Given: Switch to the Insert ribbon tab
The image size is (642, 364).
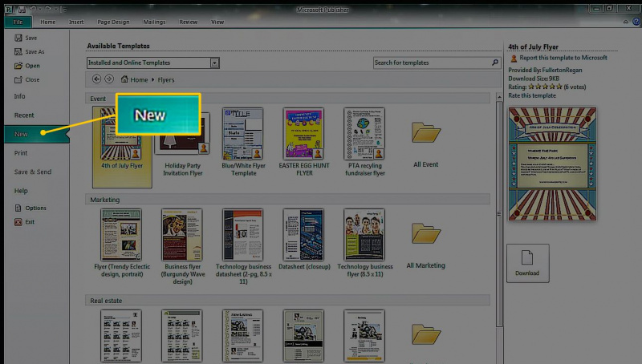Looking at the screenshot, I should (76, 22).
